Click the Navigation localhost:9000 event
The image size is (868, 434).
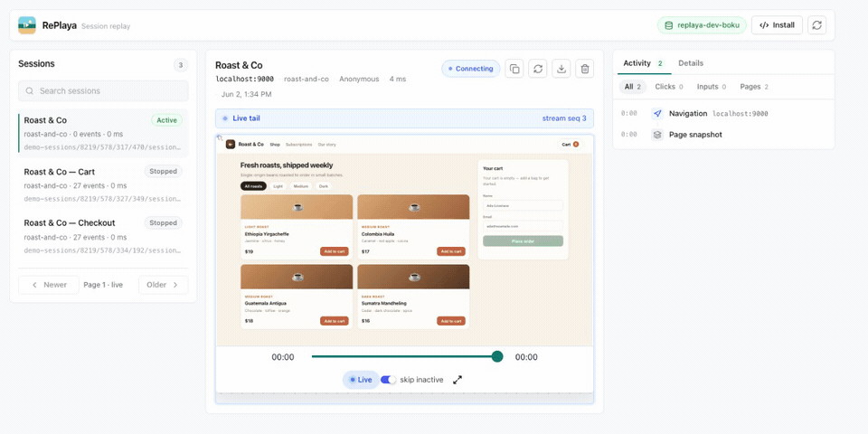723,114
